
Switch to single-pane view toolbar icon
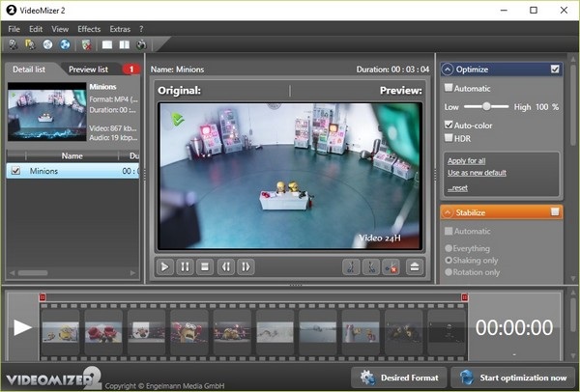(x=107, y=44)
